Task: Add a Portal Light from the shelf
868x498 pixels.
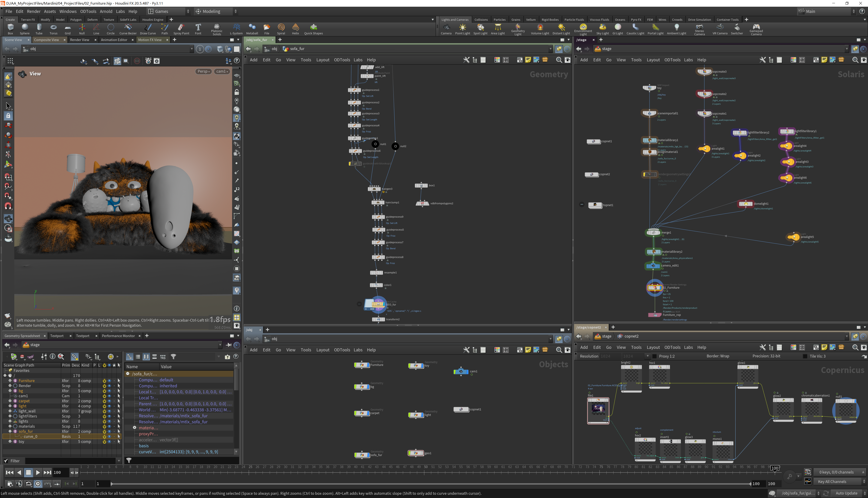Action: click(655, 29)
